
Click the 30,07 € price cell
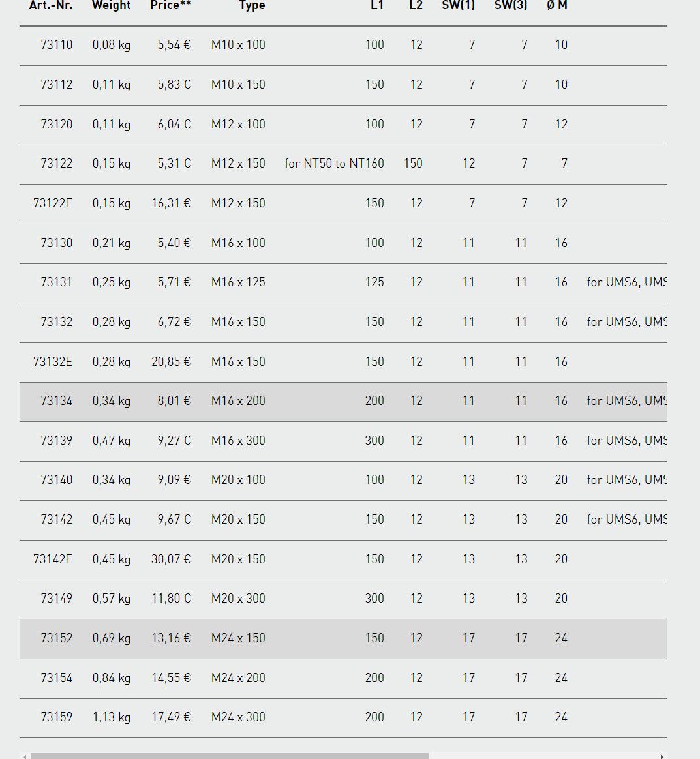(x=171, y=559)
